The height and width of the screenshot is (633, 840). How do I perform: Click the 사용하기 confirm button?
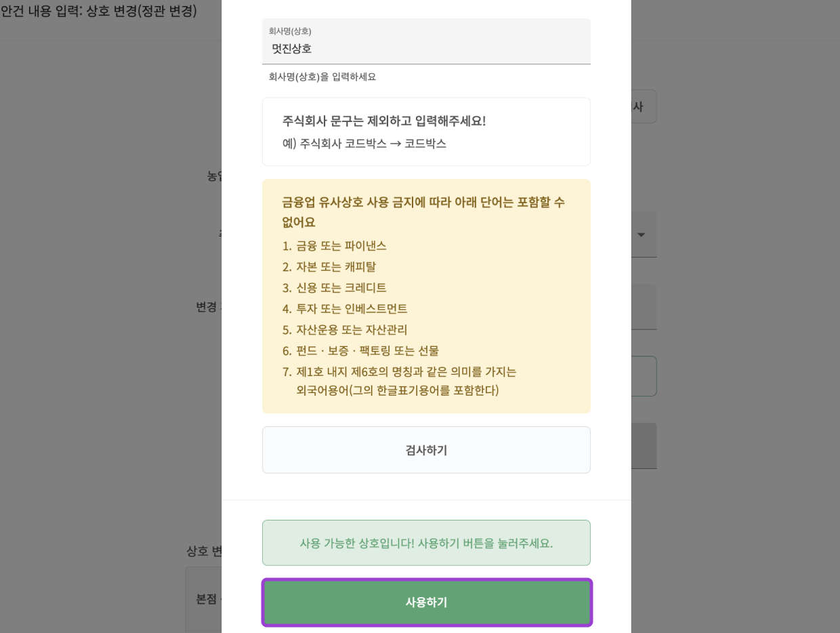tap(426, 602)
